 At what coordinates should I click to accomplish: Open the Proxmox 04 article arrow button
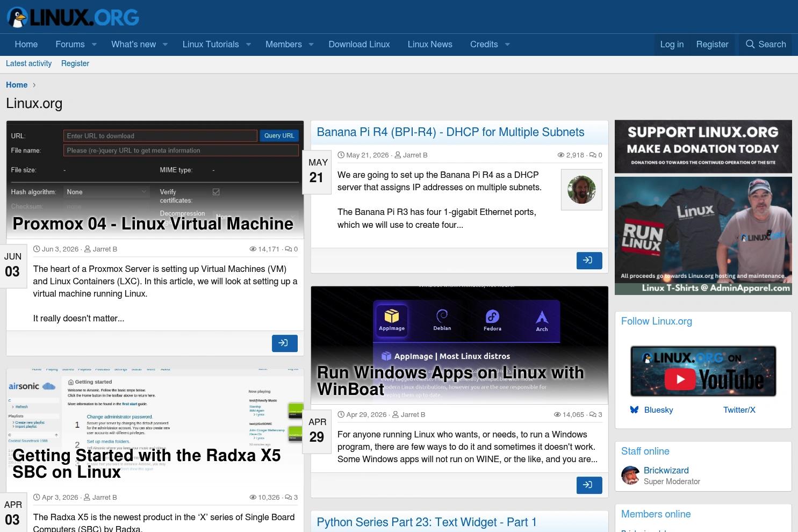pyautogui.click(x=285, y=343)
